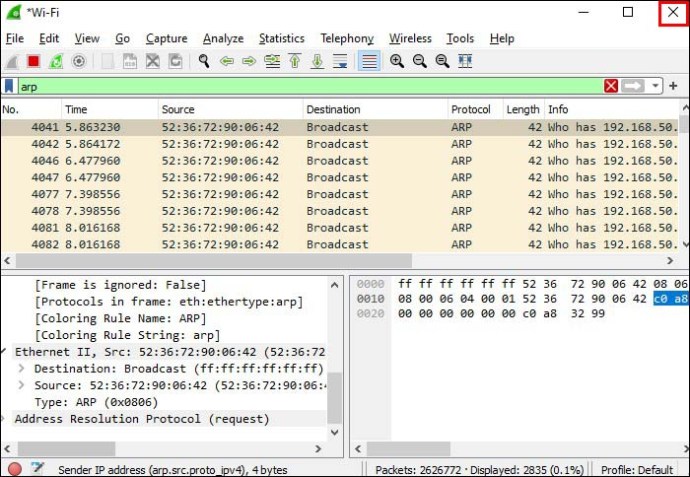
Task: Sort packets by Protocol column header
Action: pos(470,109)
